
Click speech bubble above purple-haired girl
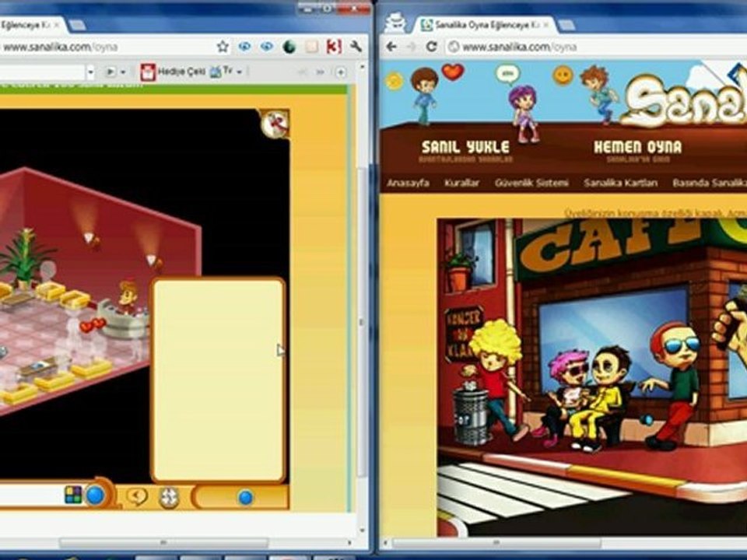[x=508, y=75]
